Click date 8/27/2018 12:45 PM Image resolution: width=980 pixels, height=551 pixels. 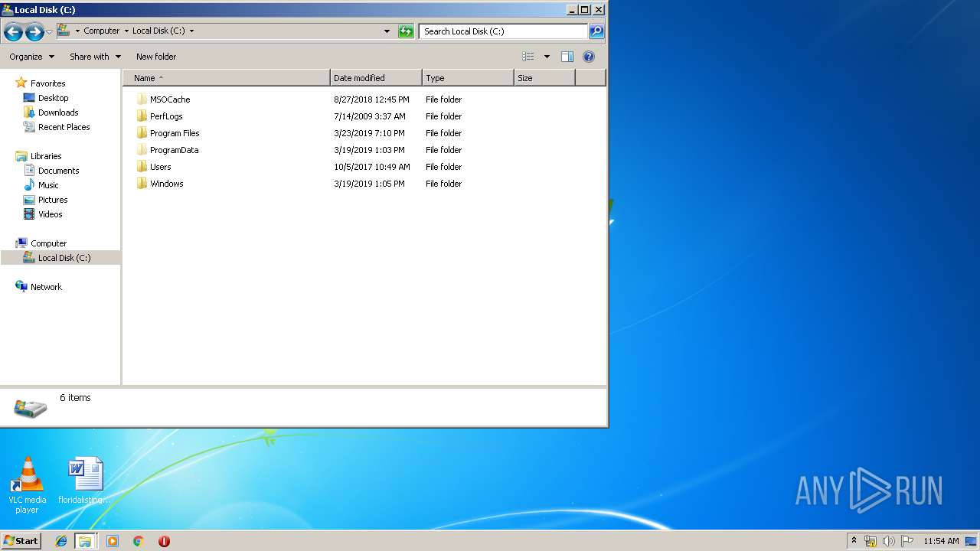click(371, 99)
